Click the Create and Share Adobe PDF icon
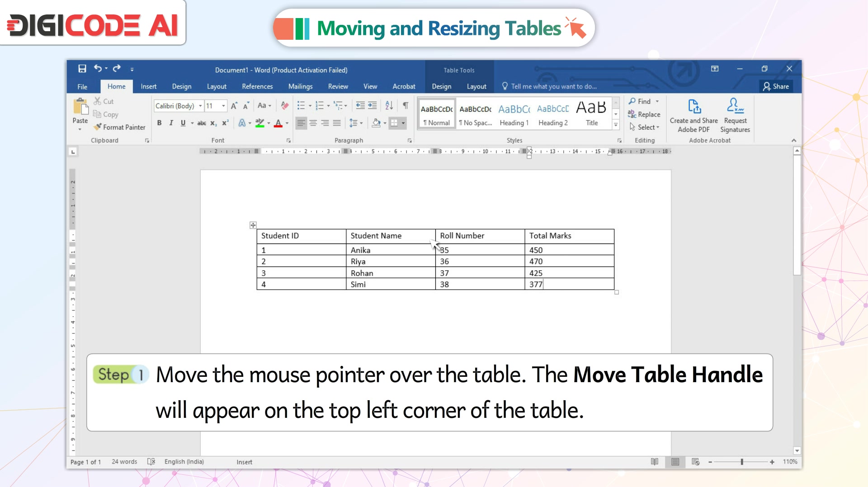868x487 pixels. pyautogui.click(x=694, y=107)
